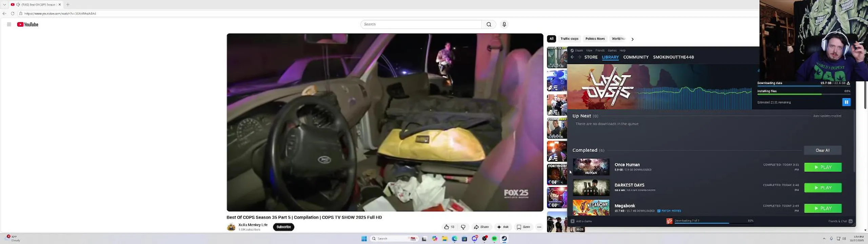868x244 pixels.
Task: Play Megabonk
Action: tap(823, 208)
